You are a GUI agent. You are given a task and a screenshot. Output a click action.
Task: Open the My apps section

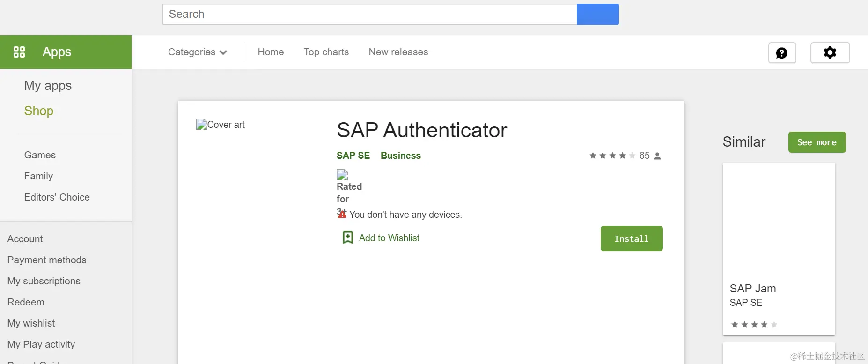pyautogui.click(x=48, y=86)
